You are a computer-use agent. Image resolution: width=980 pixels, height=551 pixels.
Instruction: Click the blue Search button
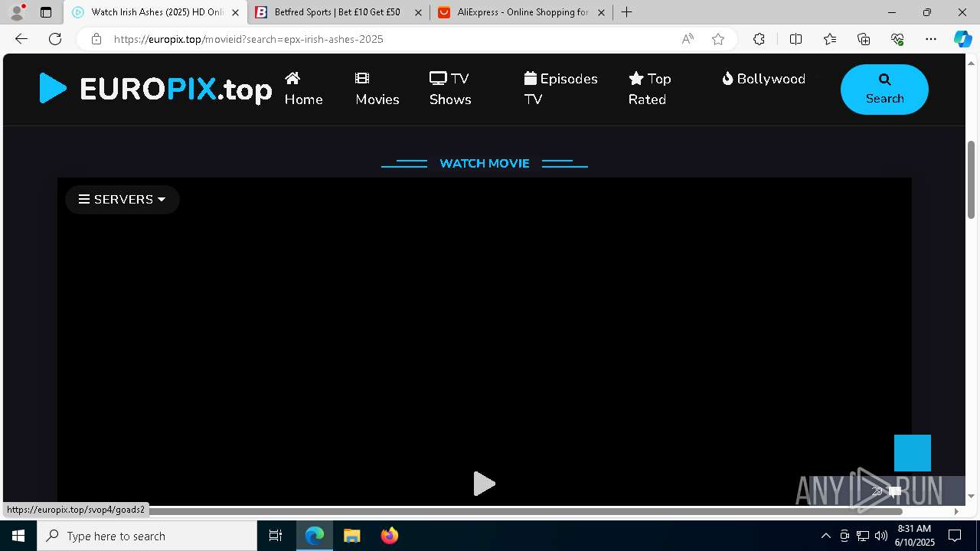[884, 90]
